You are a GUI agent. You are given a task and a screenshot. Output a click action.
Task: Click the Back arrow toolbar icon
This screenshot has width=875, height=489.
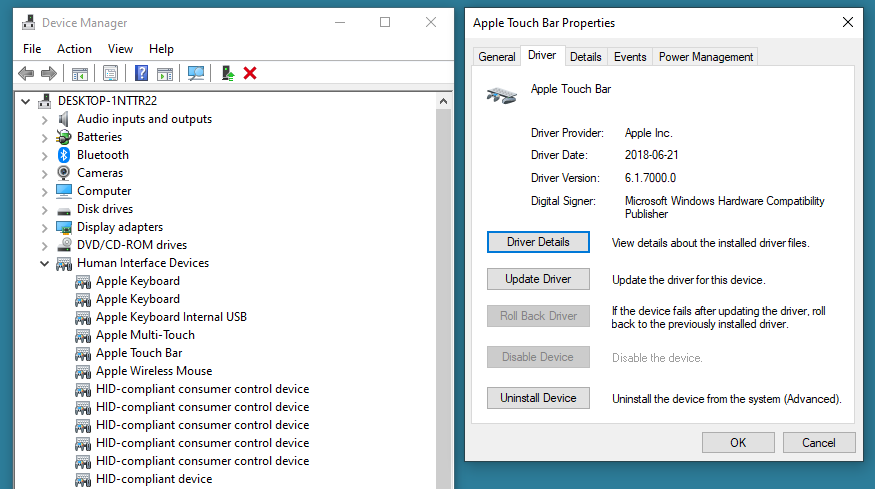pos(26,73)
